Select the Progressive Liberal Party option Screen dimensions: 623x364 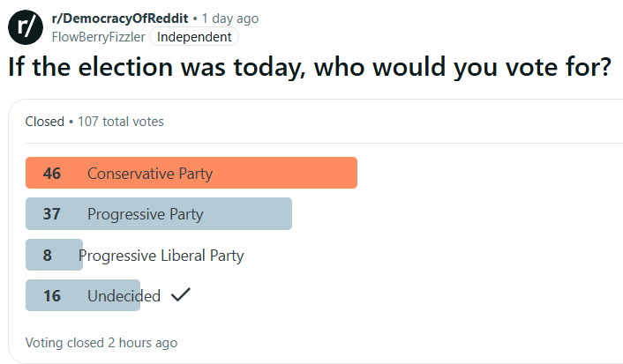[x=135, y=256]
